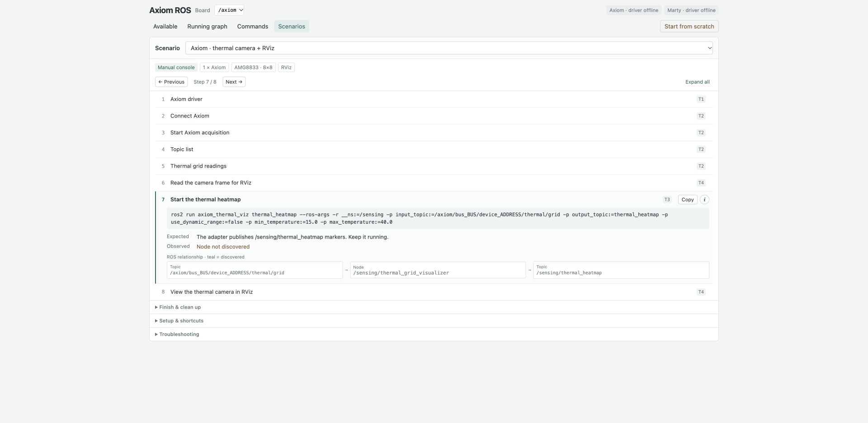Open the Board /axiom dropdown
The width and height of the screenshot is (868, 423).
point(229,10)
